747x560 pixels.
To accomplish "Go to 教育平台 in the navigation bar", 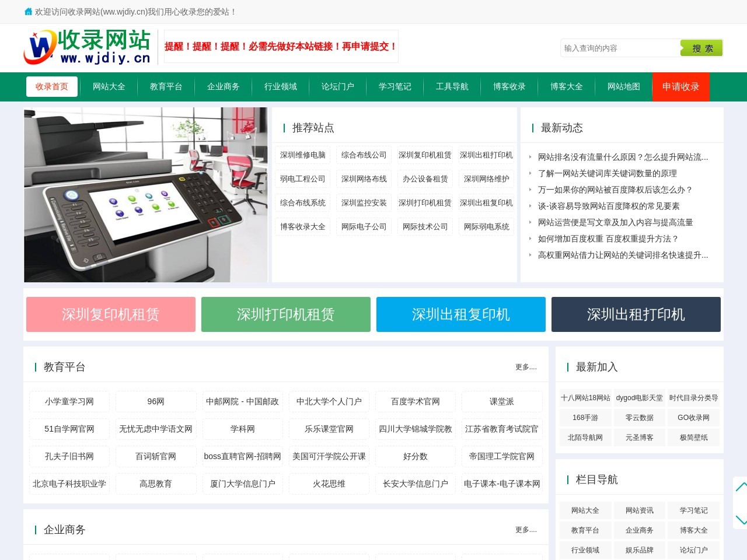I will pos(166,87).
